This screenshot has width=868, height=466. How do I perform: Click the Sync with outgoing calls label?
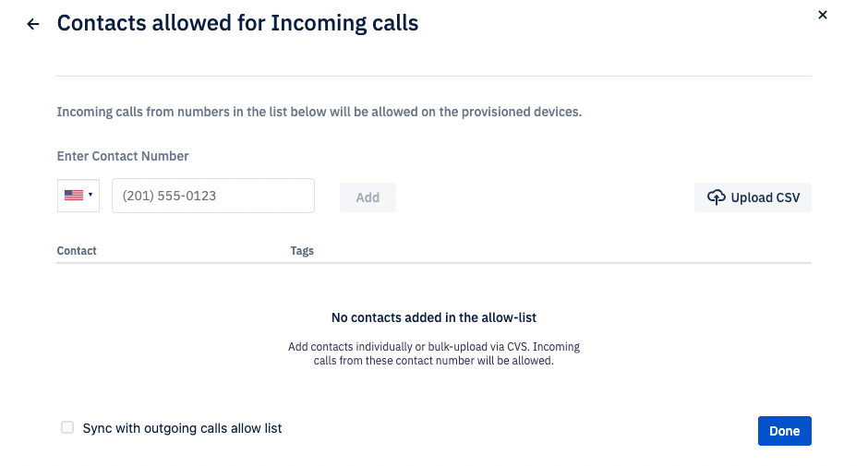click(182, 428)
